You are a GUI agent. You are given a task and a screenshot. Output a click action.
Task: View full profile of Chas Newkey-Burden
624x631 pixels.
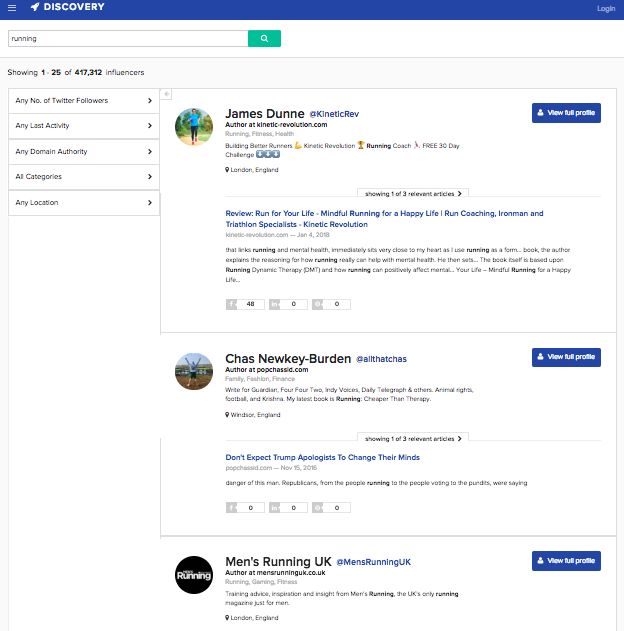pos(566,357)
